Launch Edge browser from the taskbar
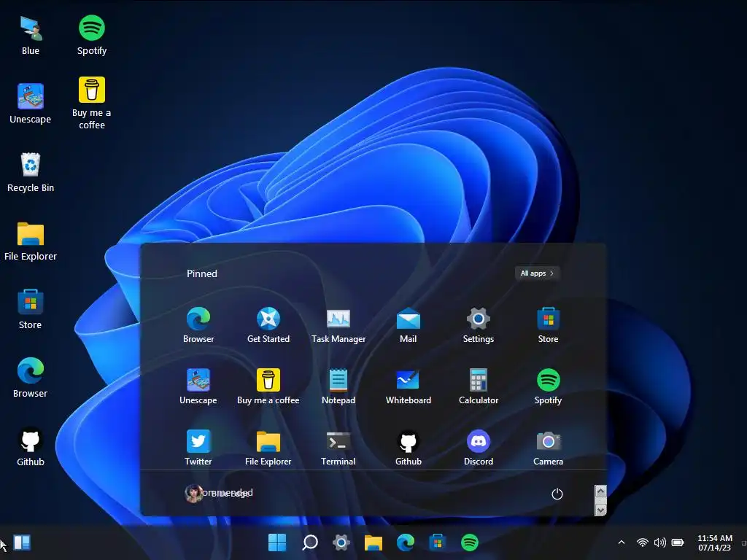The height and width of the screenshot is (560, 747). [x=406, y=542]
